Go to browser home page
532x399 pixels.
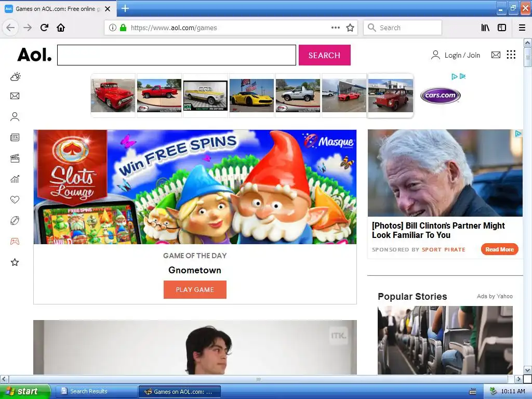[61, 28]
